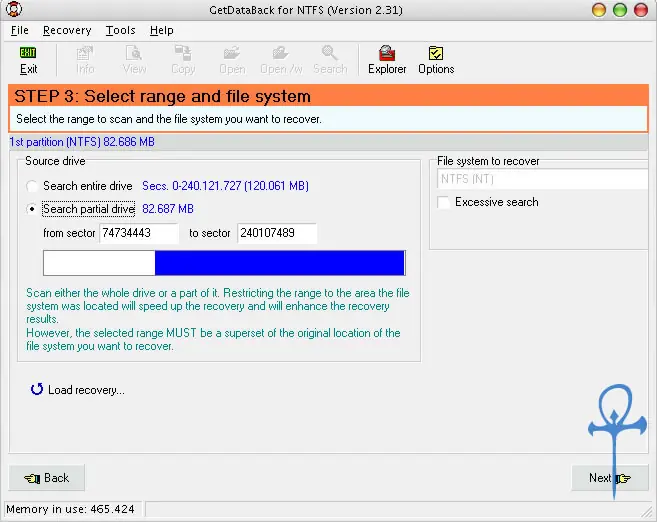
Task: Open the Options tool
Action: point(436,61)
